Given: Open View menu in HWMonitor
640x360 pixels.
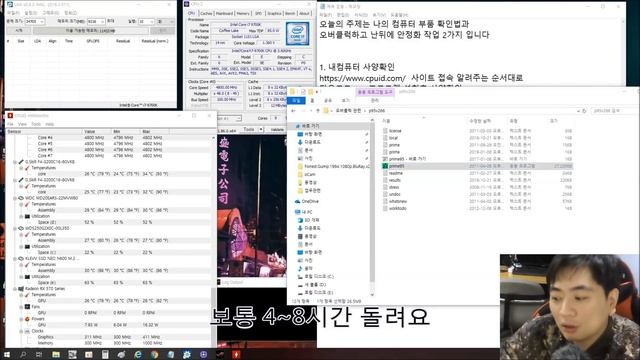Looking at the screenshot, I should click(x=22, y=124).
